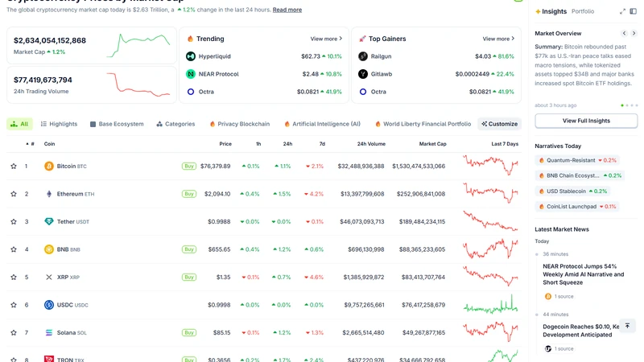Viewport: 644px width, 362px height.
Task: Sort the table by Price column
Action: point(225,144)
